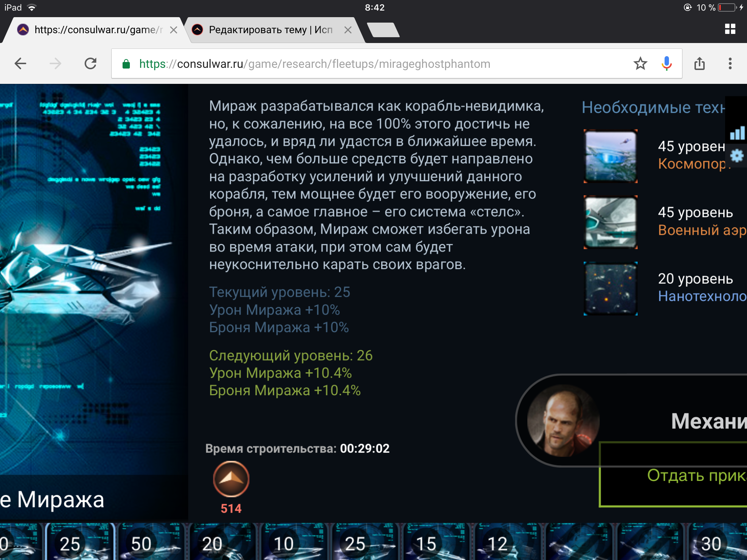The image size is (747, 560).
Task: Reload the page with the refresh icon
Action: [x=90, y=64]
